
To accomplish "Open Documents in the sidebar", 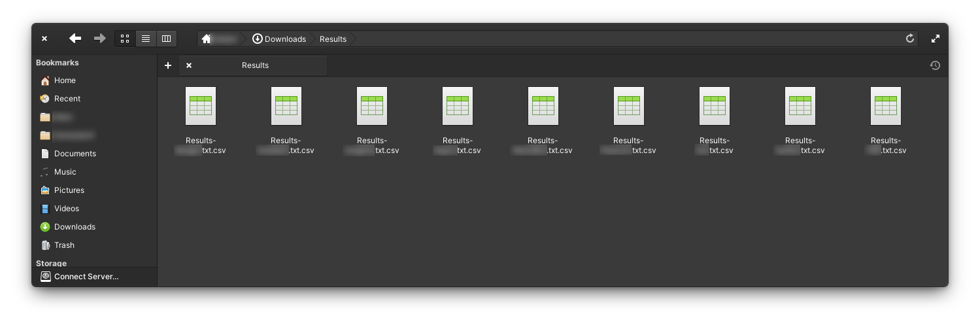I will 75,154.
